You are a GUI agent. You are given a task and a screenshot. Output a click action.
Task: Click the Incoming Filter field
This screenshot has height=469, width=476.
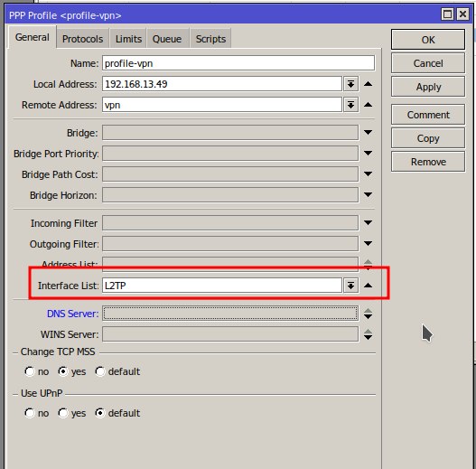[x=230, y=223]
